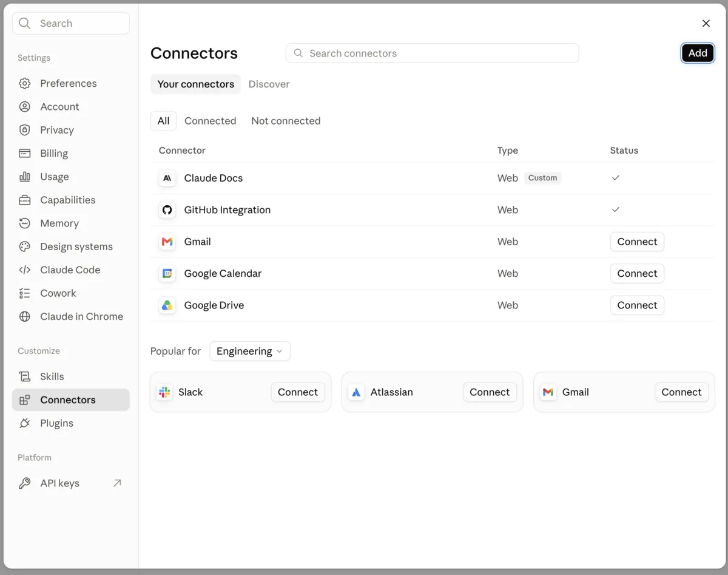Click the Claude Docs connector name
This screenshot has width=728, height=575.
click(214, 179)
